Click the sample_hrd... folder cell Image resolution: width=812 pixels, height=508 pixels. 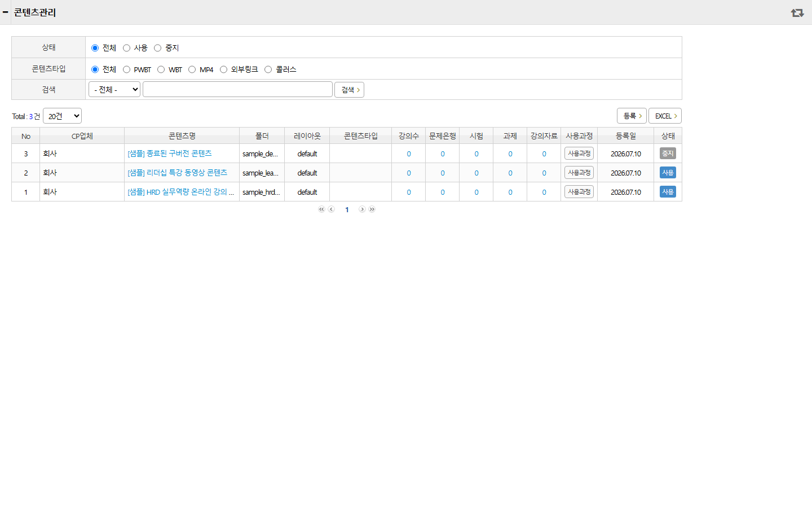(x=261, y=192)
